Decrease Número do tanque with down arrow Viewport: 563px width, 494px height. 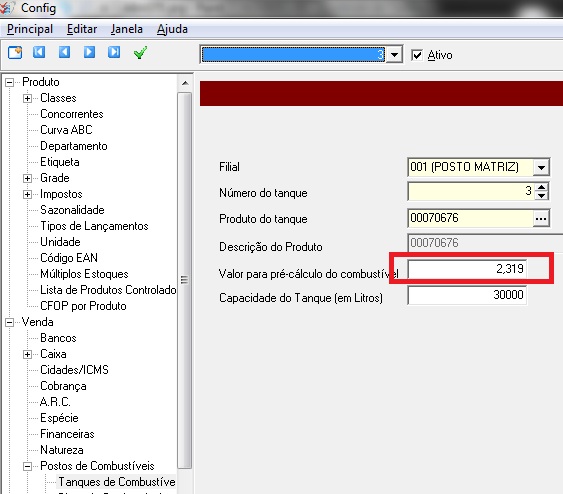click(x=541, y=196)
